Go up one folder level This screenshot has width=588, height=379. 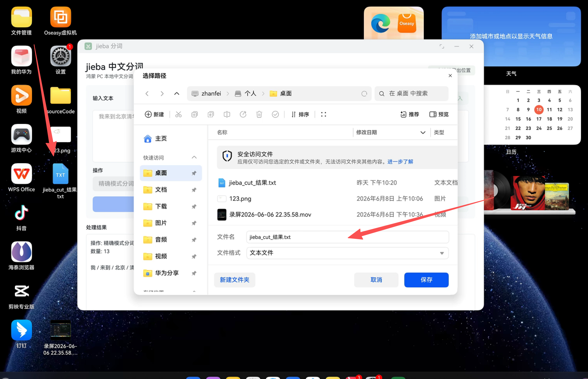coord(177,94)
